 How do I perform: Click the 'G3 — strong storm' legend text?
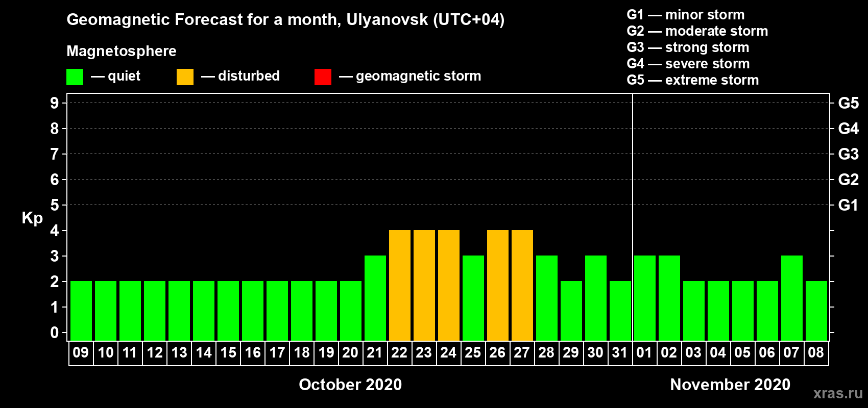[x=688, y=47]
